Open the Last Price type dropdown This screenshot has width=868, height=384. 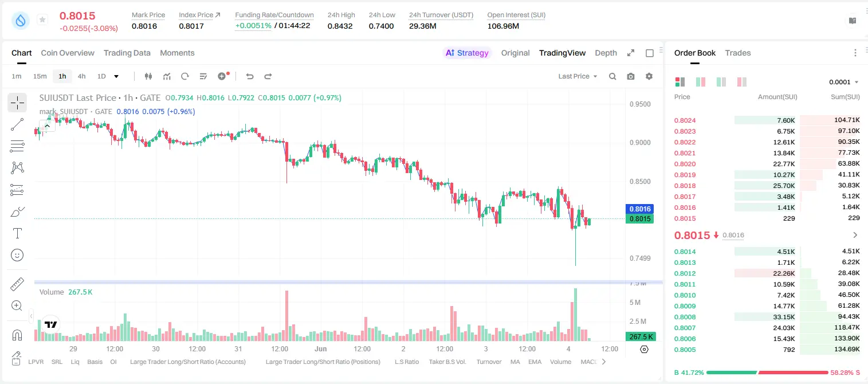click(x=578, y=76)
